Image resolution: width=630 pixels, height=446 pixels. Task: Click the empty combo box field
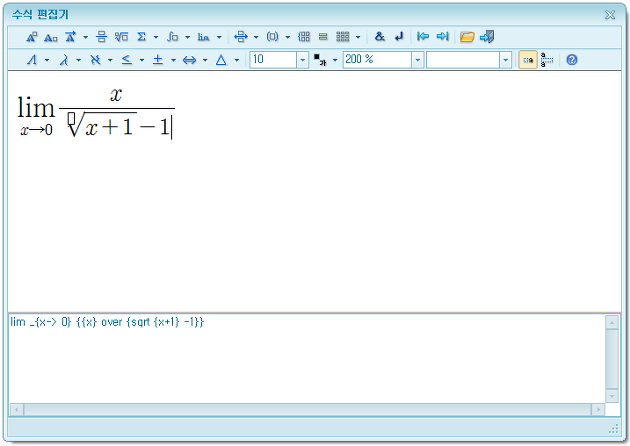[463, 60]
